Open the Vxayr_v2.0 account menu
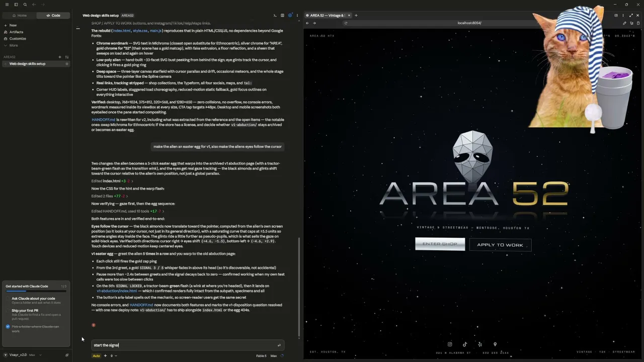 [x=22, y=355]
